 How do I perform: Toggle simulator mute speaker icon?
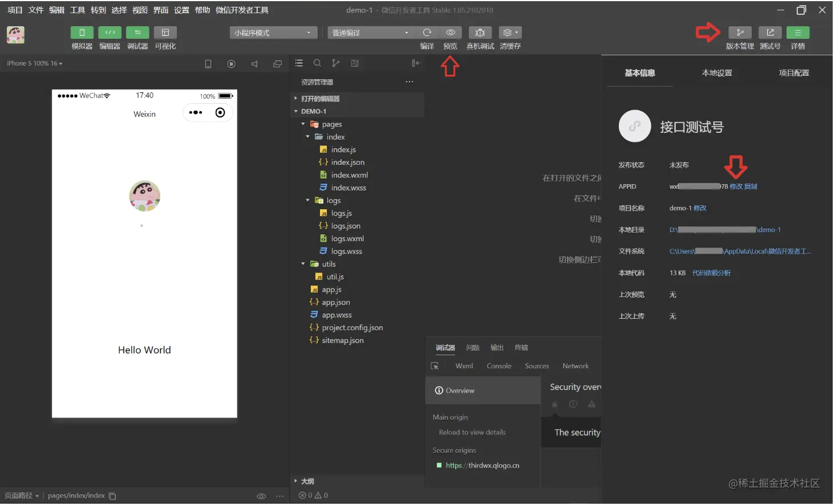[x=254, y=64]
